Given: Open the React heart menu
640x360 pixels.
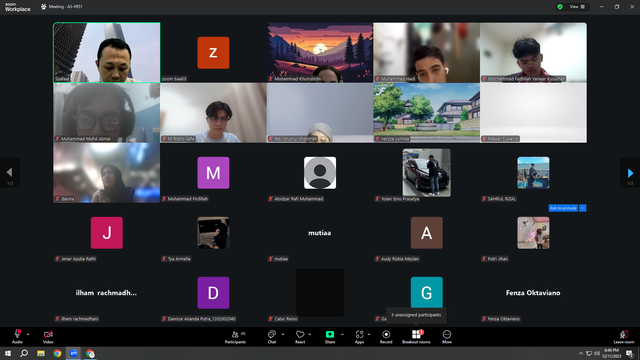Looking at the screenshot, I should [x=300, y=337].
